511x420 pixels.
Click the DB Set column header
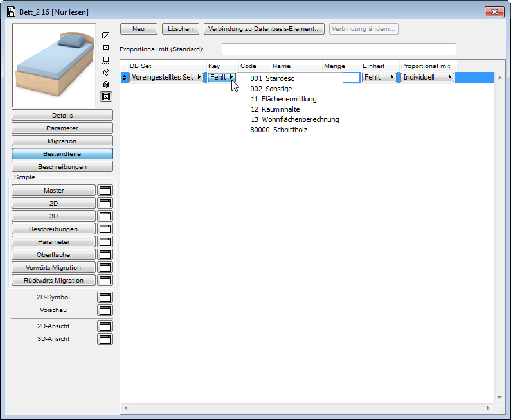(167, 66)
